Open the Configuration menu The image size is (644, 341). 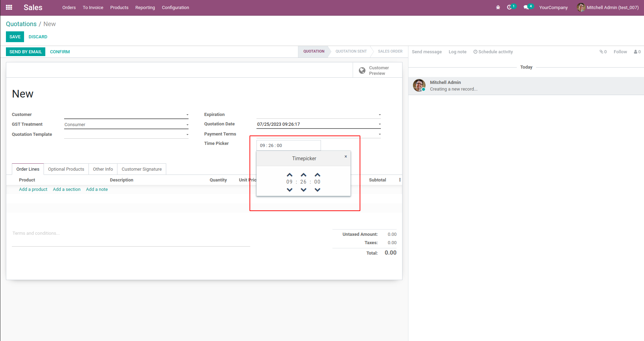pos(175,7)
